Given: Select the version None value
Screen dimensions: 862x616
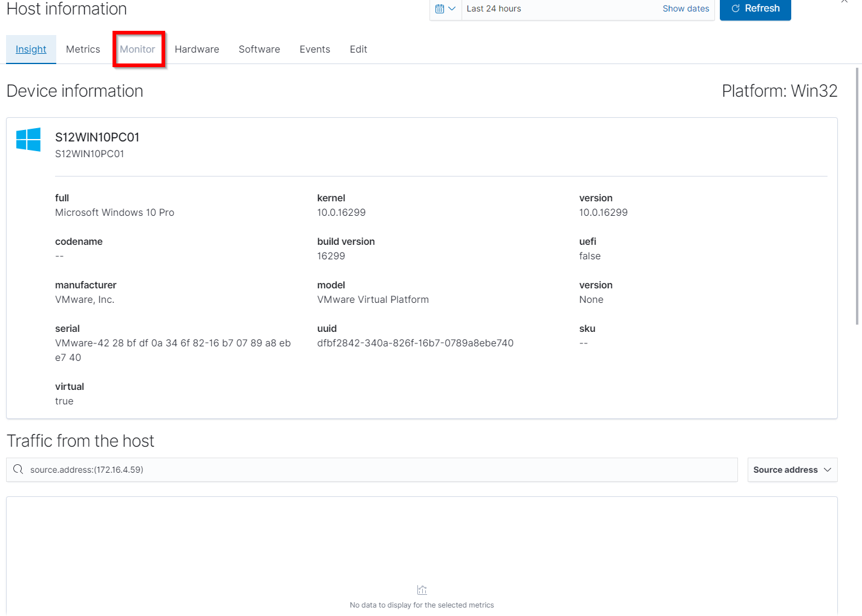Looking at the screenshot, I should [591, 300].
